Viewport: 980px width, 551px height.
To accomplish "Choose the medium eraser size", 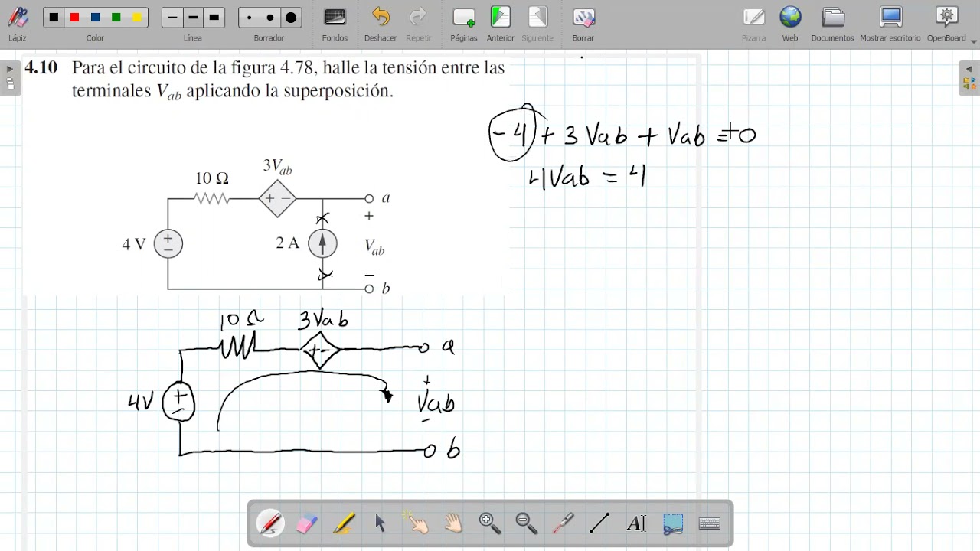I will coord(269,18).
